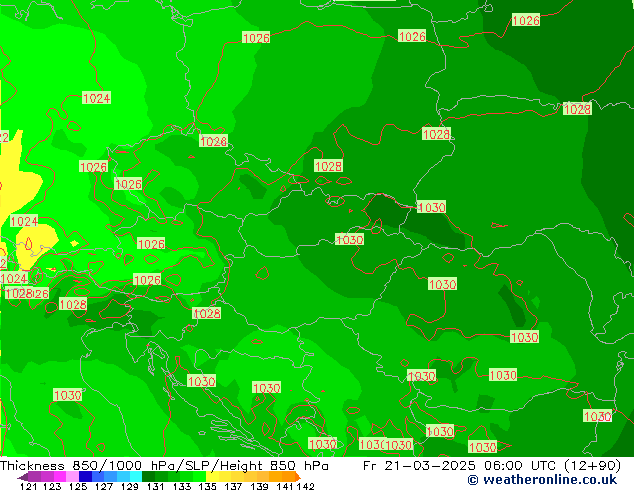Screen dimensions: 634x490
Task: Click the merged '103(1030' isobar label at bottom
Action: tap(386, 445)
